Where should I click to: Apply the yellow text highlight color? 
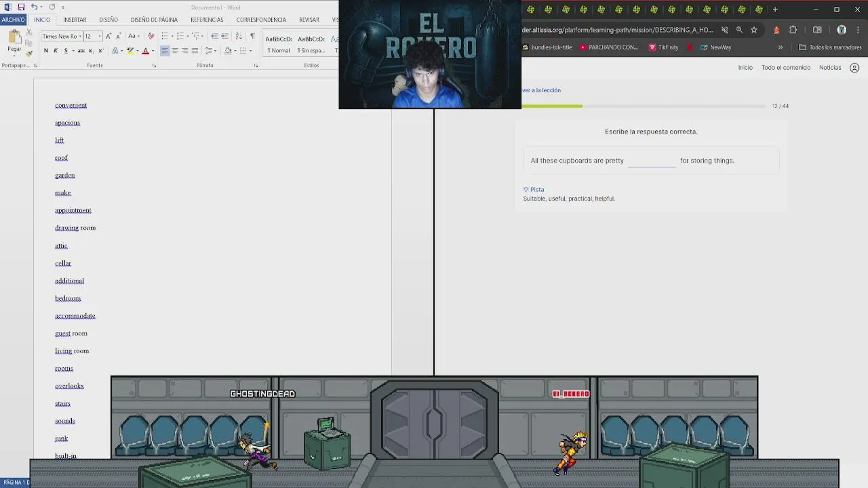point(130,51)
